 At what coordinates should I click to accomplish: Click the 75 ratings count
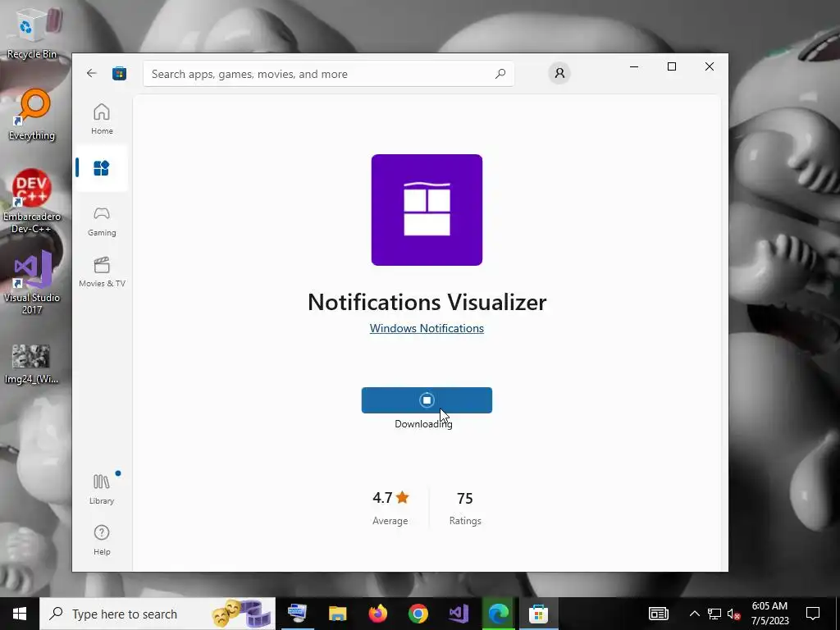[464, 499]
